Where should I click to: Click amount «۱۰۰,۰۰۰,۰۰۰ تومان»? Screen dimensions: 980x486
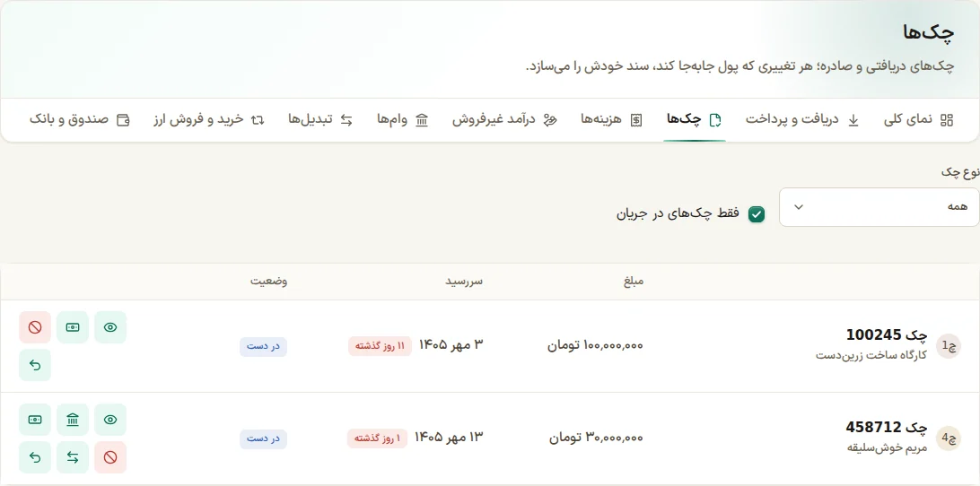click(x=596, y=345)
